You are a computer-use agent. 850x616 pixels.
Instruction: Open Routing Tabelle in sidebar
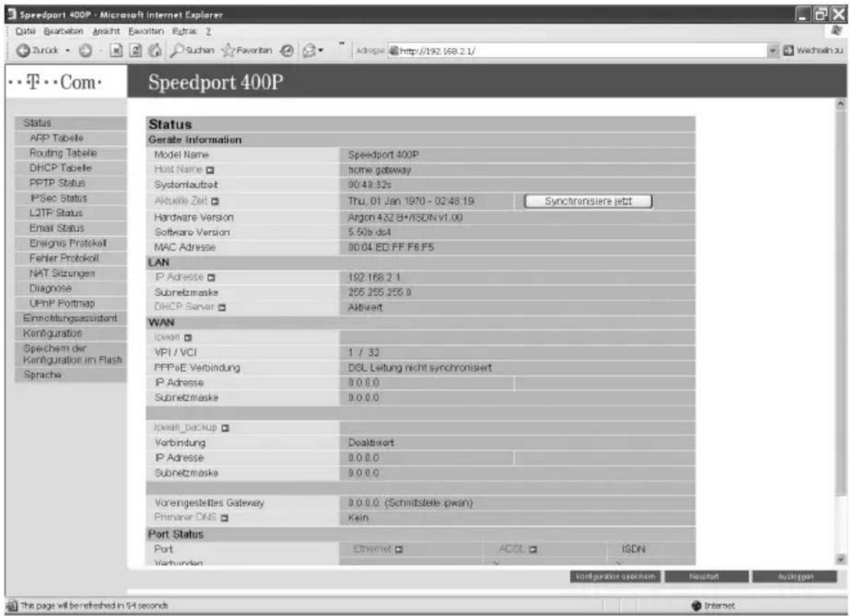pyautogui.click(x=70, y=152)
